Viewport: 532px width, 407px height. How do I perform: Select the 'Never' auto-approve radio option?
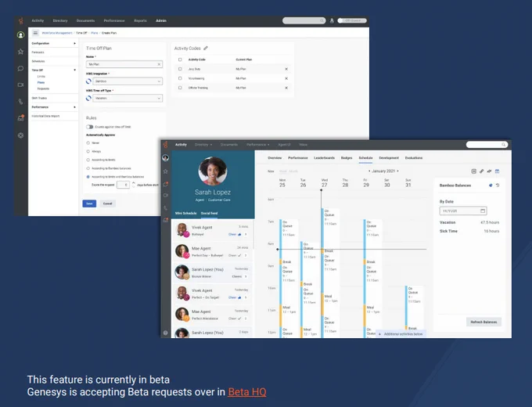click(88, 143)
